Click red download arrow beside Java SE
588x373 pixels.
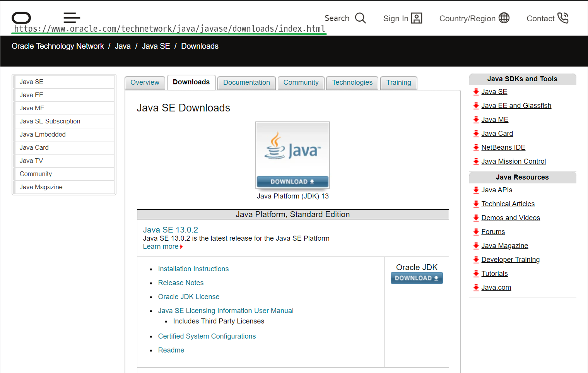476,92
